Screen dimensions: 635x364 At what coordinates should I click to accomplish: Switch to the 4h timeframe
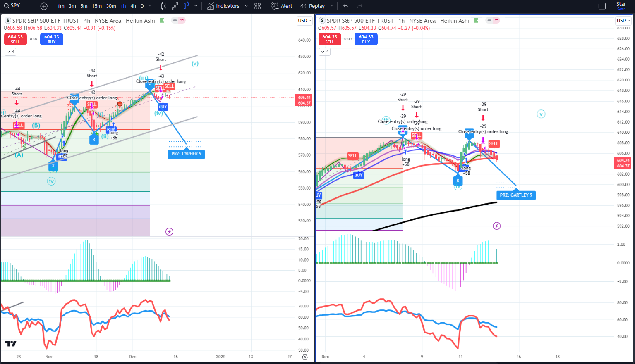click(133, 6)
